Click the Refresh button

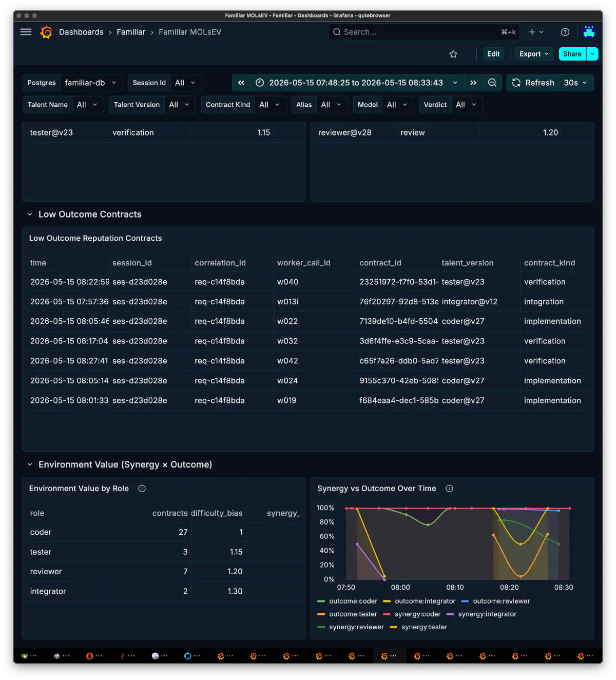click(533, 83)
